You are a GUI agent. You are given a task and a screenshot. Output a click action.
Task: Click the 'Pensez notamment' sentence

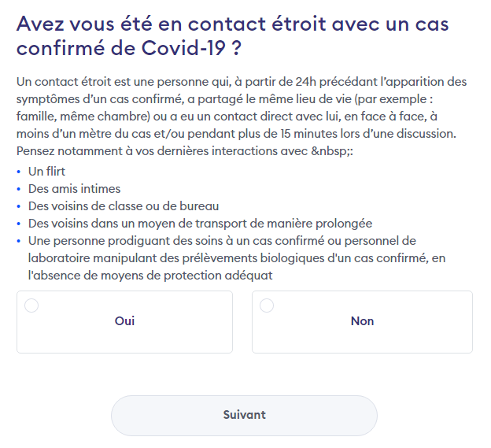pyautogui.click(x=185, y=151)
